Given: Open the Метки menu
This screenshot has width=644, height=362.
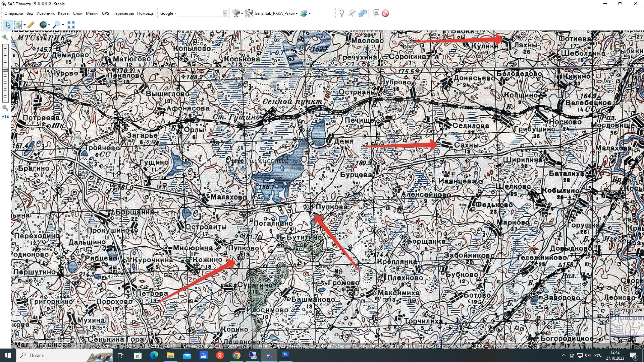Looking at the screenshot, I should pyautogui.click(x=92, y=13).
